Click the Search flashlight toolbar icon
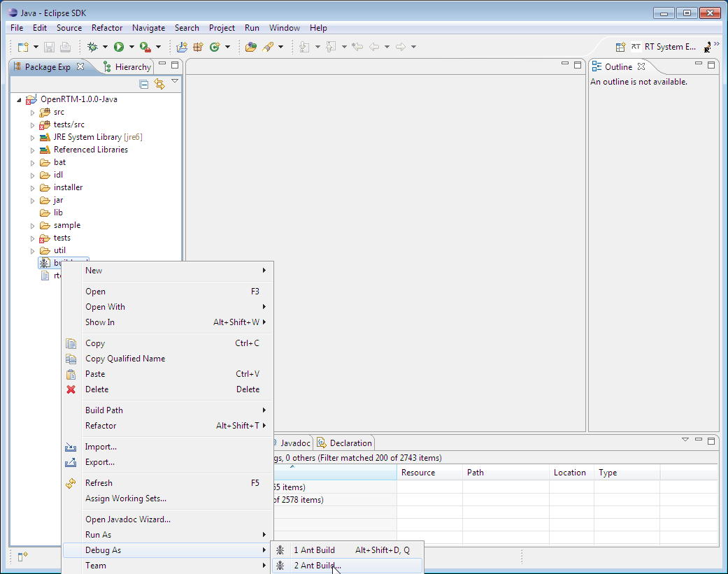Screen dimensions: 728x574 [268, 47]
